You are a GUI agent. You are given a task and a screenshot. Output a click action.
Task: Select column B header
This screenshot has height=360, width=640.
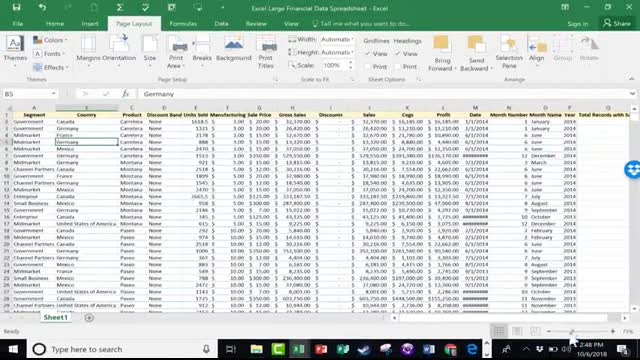pyautogui.click(x=87, y=108)
